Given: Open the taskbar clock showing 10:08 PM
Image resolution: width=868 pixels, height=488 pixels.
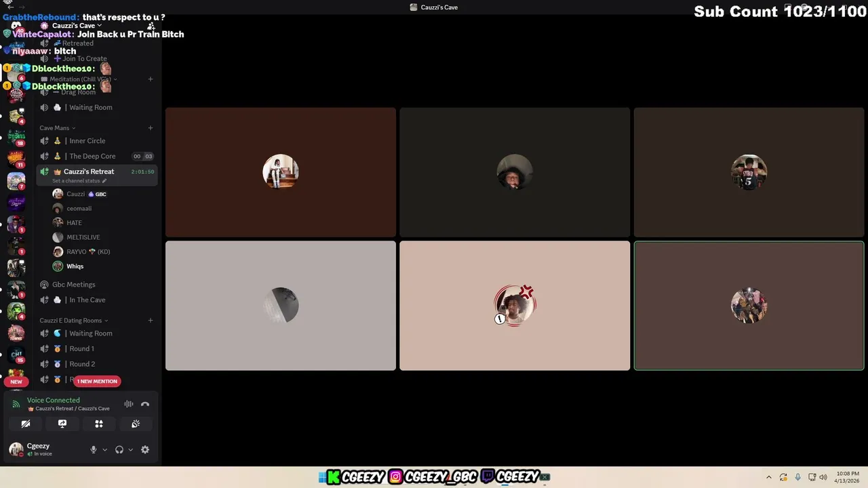Looking at the screenshot, I should (x=848, y=477).
